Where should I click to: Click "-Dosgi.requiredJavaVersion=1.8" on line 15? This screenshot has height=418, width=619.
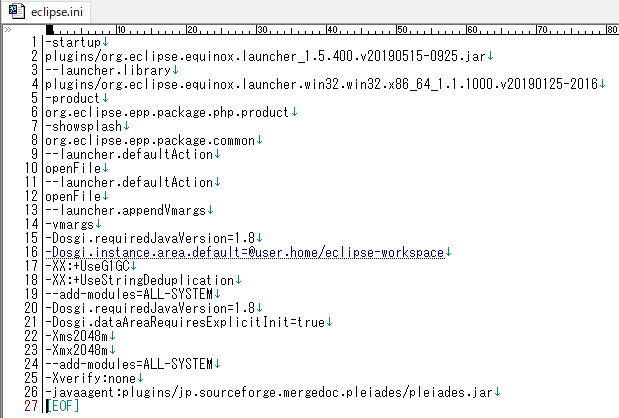click(x=150, y=238)
